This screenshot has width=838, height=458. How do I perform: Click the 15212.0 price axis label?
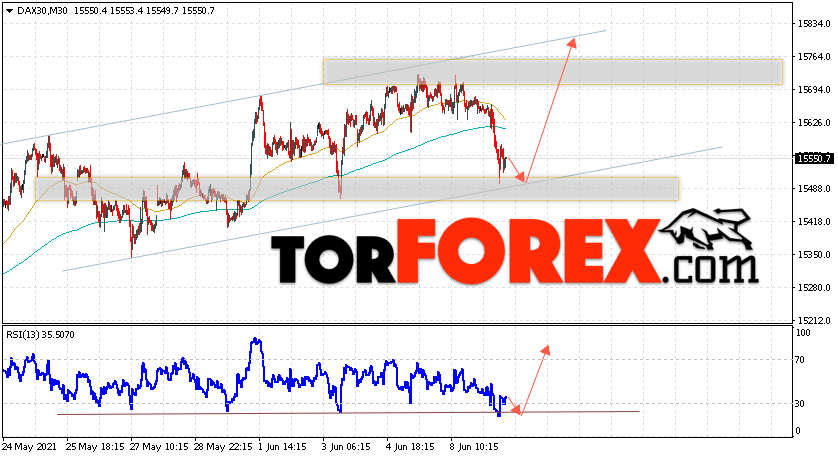point(813,321)
